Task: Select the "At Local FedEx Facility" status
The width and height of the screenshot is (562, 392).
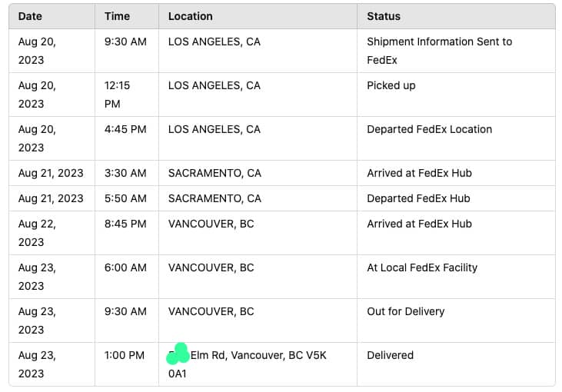Action: click(422, 267)
